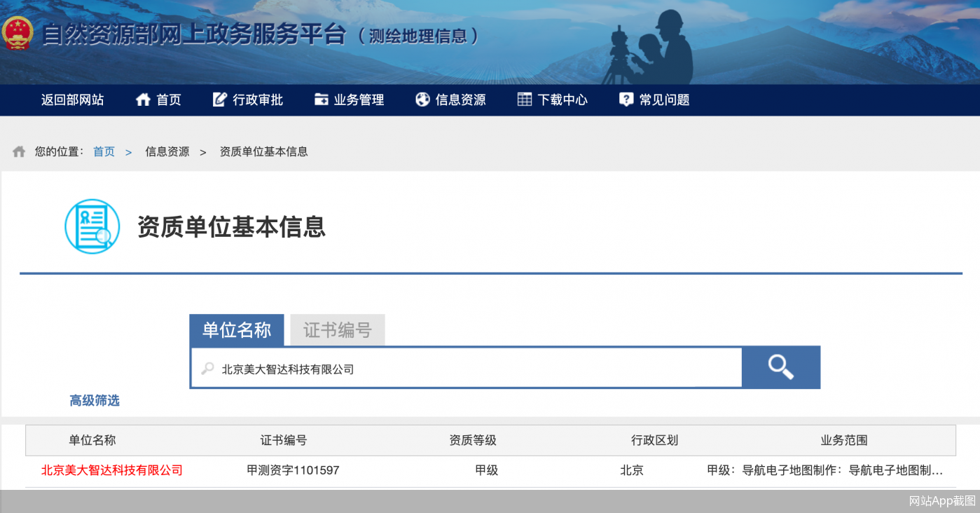Image resolution: width=980 pixels, height=513 pixels.
Task: Open 下载中心 menu item
Action: point(563,100)
